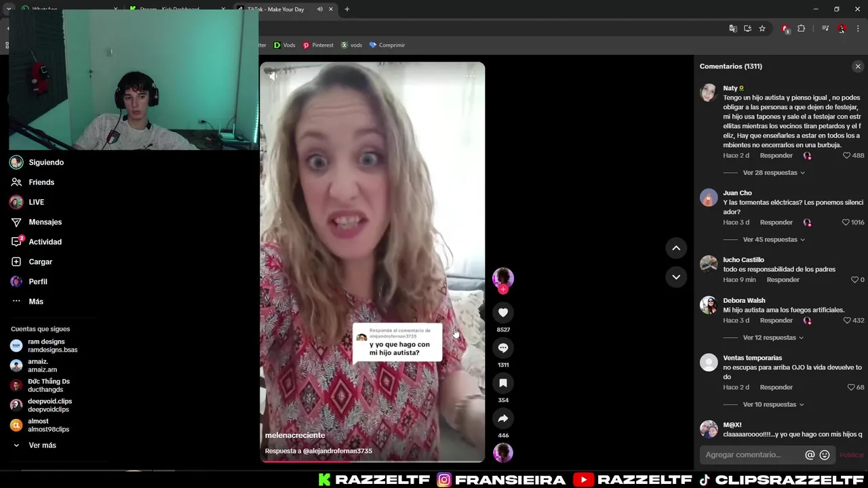Image resolution: width=868 pixels, height=488 pixels.
Task: Open Comprimir bookmark
Action: click(387, 45)
